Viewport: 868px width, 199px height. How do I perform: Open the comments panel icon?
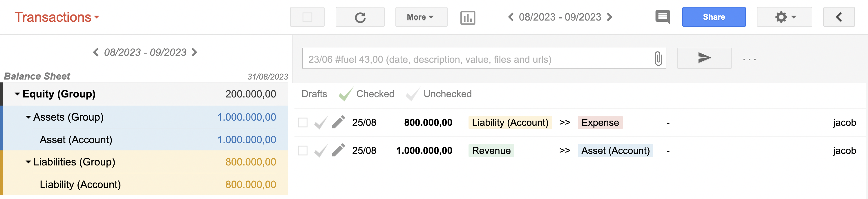(x=662, y=17)
